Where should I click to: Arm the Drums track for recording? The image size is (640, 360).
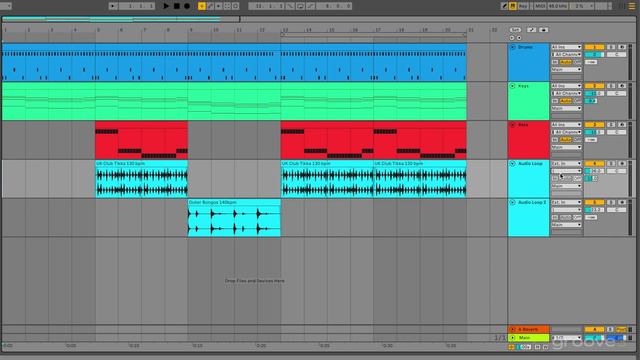tap(622, 47)
